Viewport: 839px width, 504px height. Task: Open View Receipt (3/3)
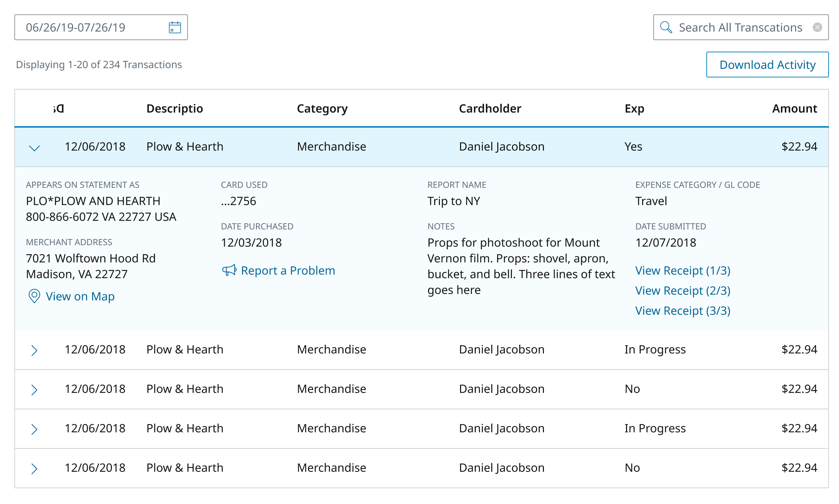pos(683,311)
